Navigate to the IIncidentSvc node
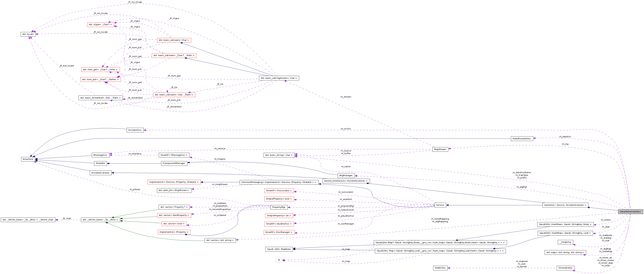 (x=135, y=130)
